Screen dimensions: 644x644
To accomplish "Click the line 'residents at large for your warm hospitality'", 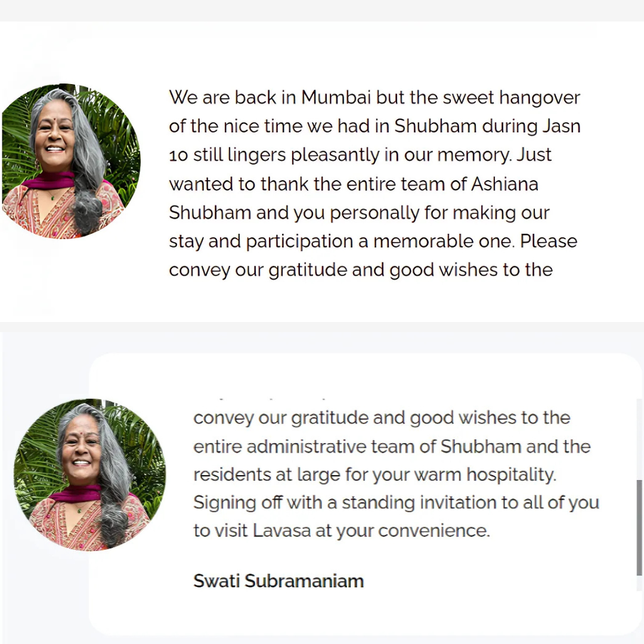I will pos(375,475).
